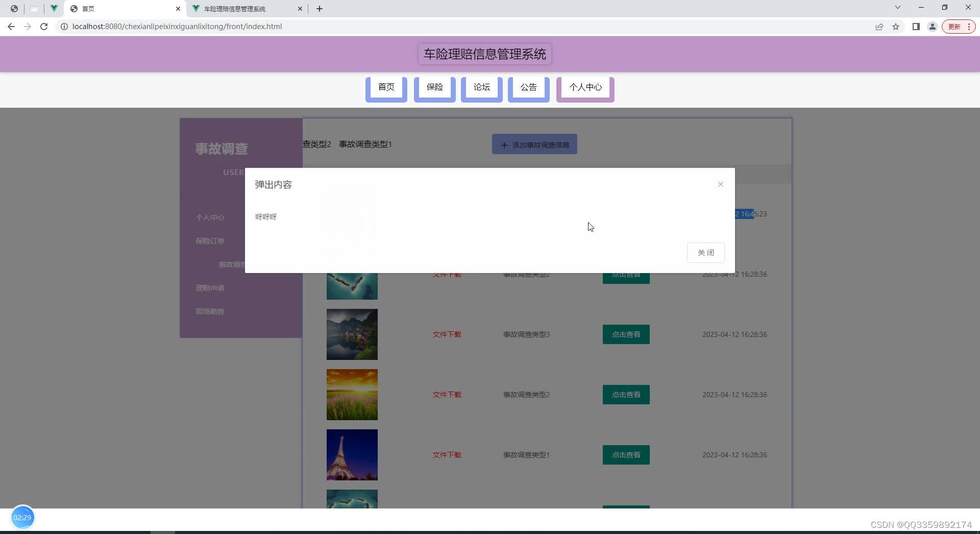Click the 事故调查类型1 filter text
Screen dimensions: 980x534
pyautogui.click(x=365, y=144)
